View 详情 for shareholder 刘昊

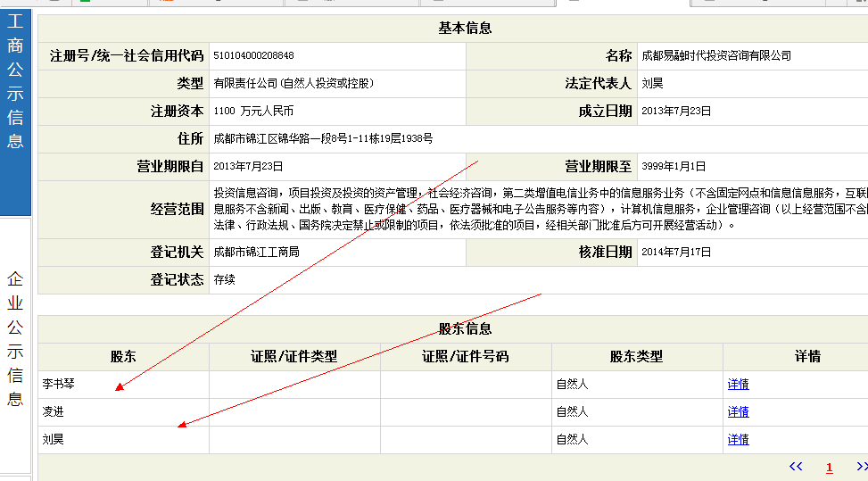tap(738, 440)
